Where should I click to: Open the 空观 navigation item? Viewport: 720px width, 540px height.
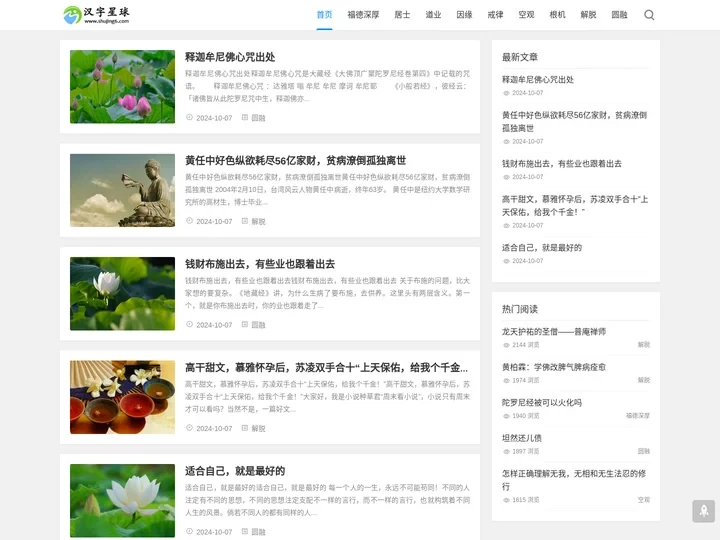click(526, 15)
